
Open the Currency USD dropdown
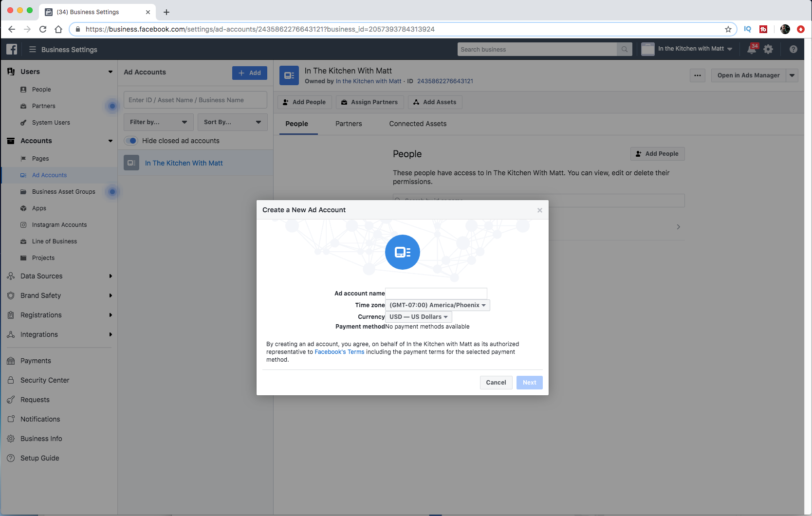419,317
